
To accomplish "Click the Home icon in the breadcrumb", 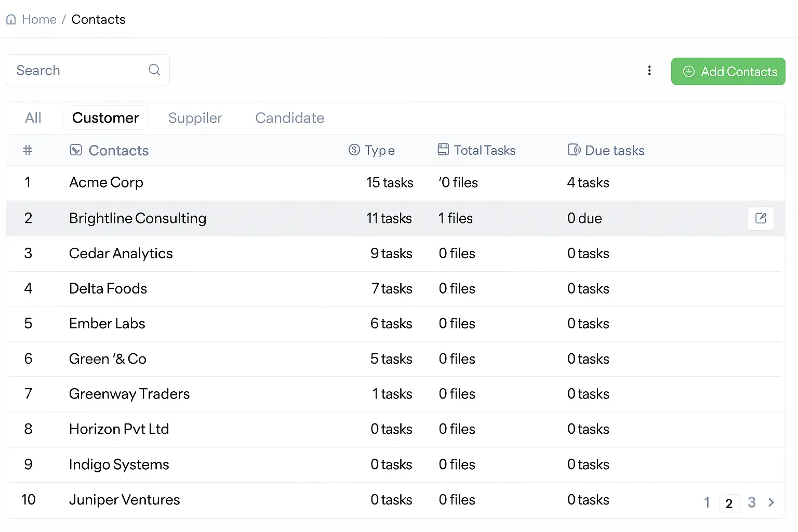I will pyautogui.click(x=11, y=19).
